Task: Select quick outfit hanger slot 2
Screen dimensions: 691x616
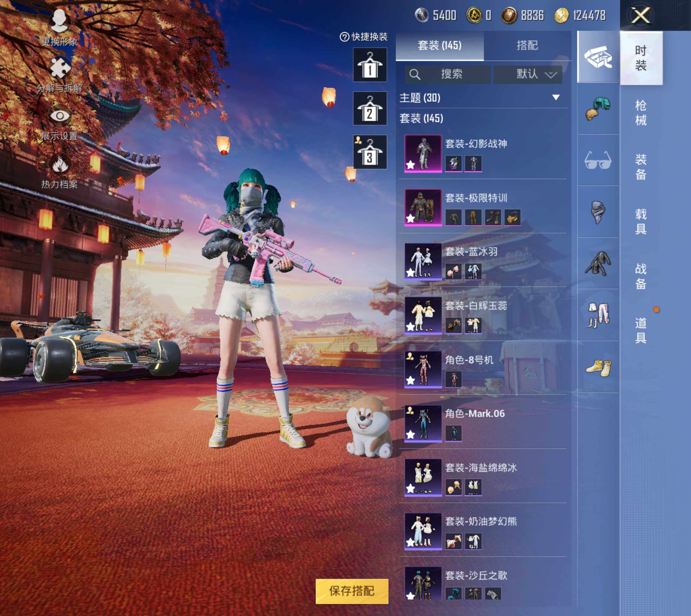Action: 370,108
